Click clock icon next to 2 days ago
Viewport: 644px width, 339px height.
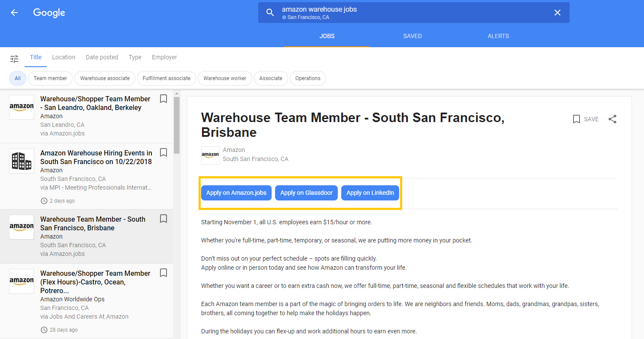click(x=44, y=201)
